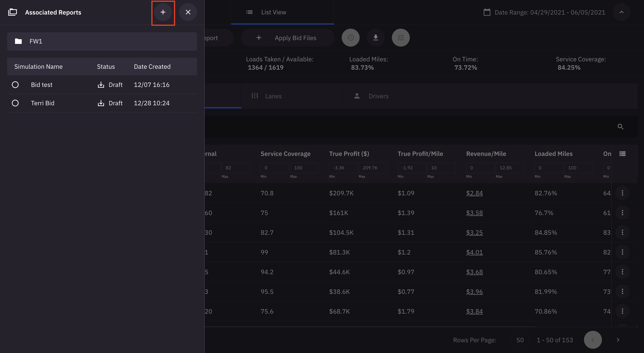Screen dimensions: 644x353
Task: Go to next page arrow
Action: coord(618,340)
